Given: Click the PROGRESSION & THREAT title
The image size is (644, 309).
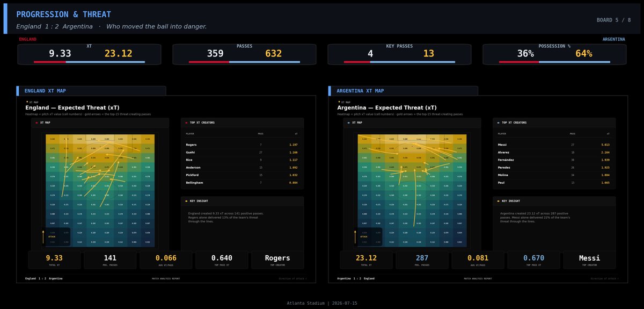Looking at the screenshot, I should 64,15.
